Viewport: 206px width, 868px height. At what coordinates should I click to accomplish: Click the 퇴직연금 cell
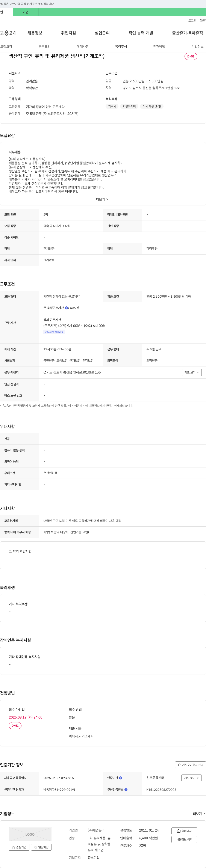coord(152,360)
